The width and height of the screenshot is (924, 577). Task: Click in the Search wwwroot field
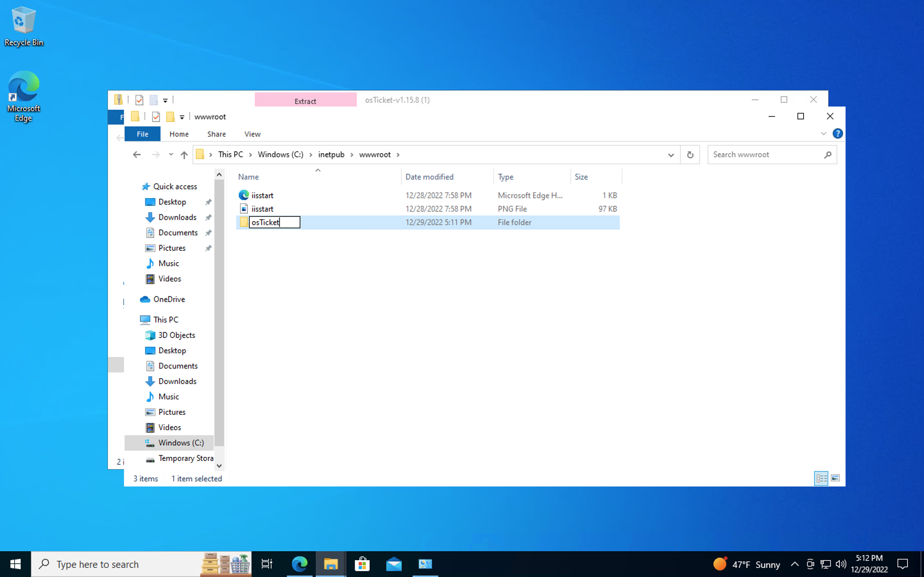click(764, 155)
